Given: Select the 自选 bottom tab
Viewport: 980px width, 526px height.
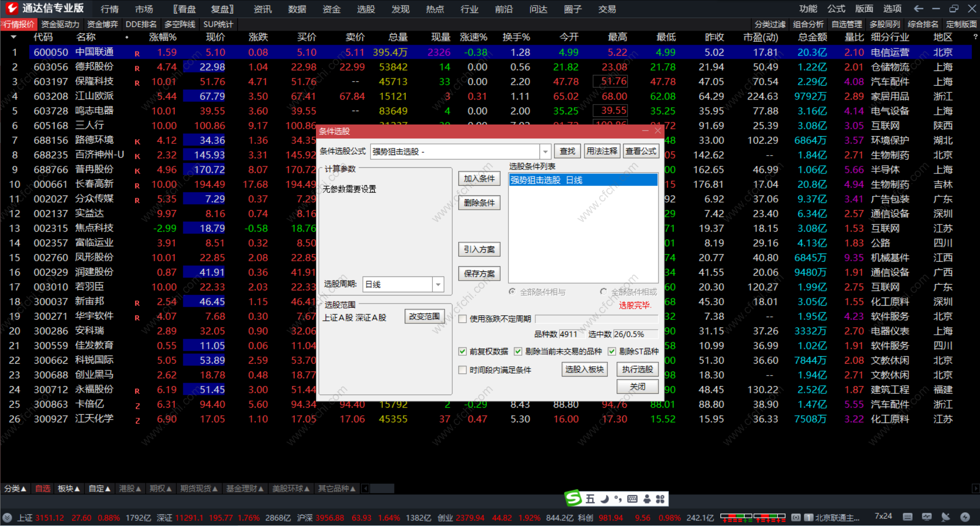Looking at the screenshot, I should pos(43,489).
